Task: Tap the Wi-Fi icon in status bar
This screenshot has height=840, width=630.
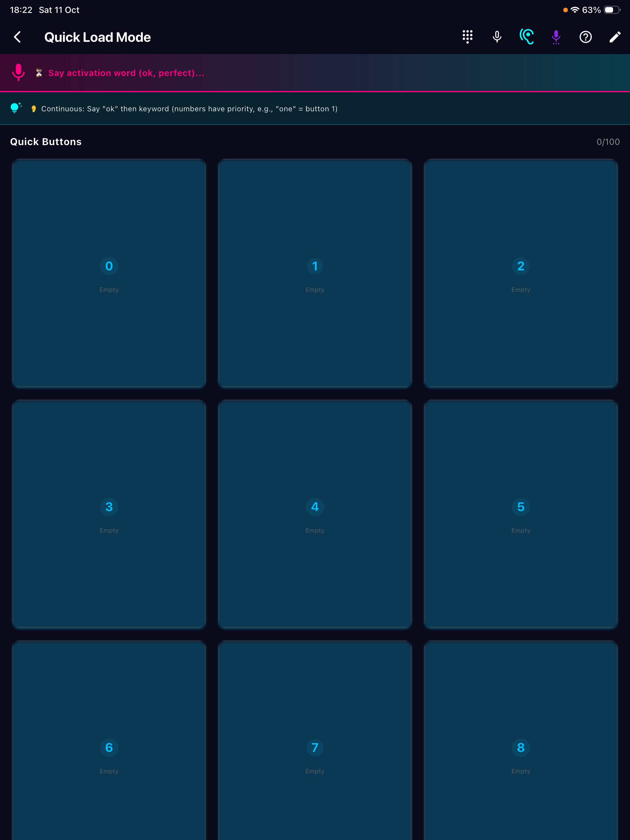Action: 575,10
